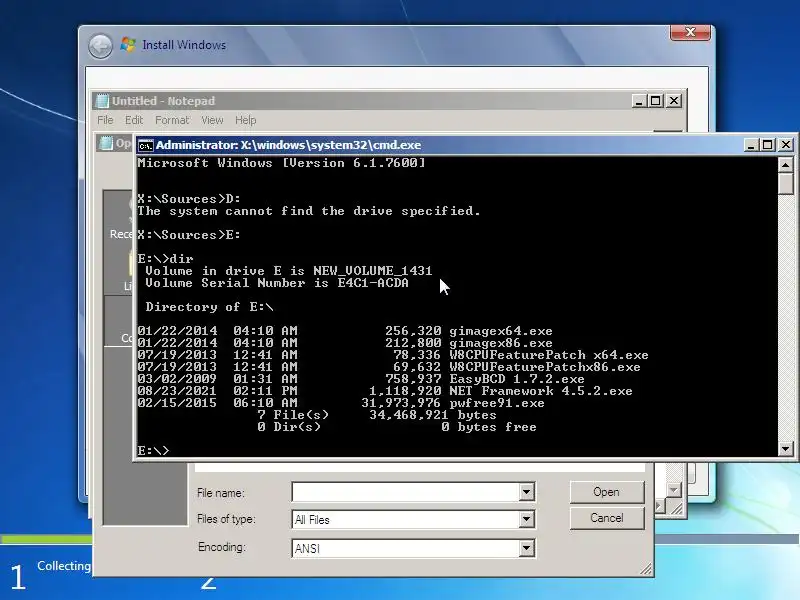Expand the Files of type dropdown
Image resolution: width=800 pixels, height=600 pixels.
(527, 520)
